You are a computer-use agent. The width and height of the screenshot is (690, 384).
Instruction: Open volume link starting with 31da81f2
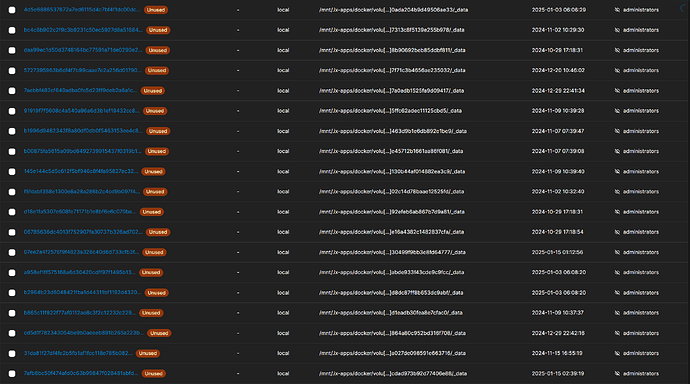(78, 353)
